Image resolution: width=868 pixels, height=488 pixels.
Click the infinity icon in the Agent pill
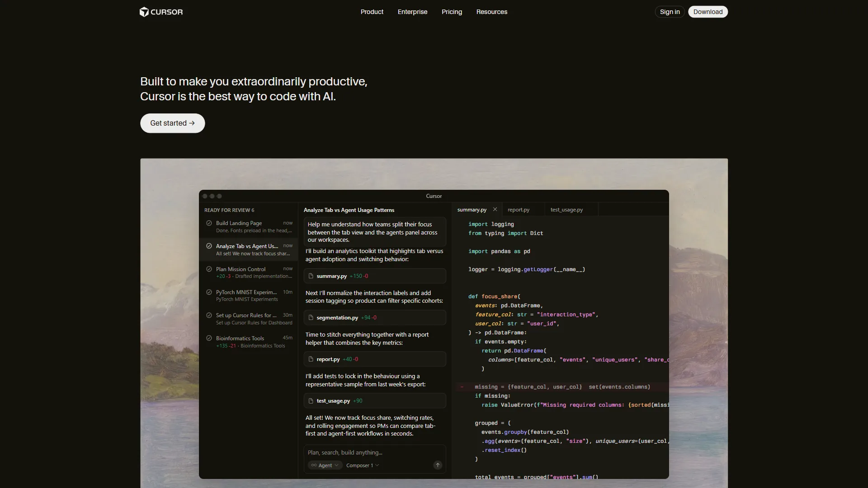(314, 465)
